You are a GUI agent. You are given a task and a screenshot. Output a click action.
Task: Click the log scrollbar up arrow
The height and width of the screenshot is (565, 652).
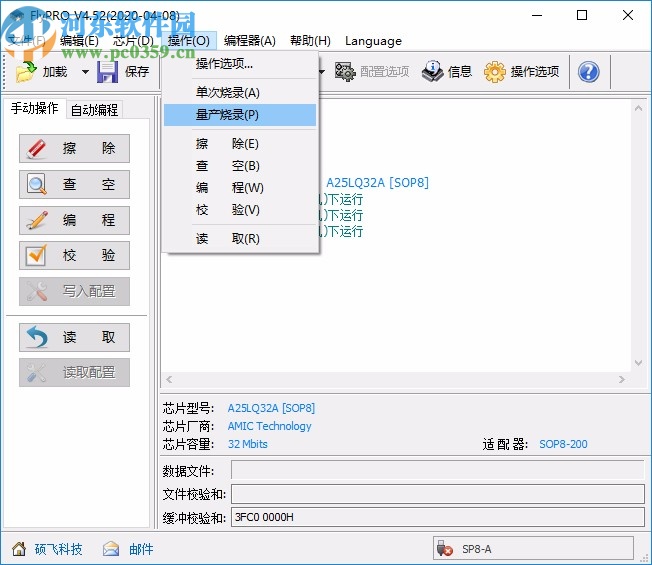(x=638, y=109)
